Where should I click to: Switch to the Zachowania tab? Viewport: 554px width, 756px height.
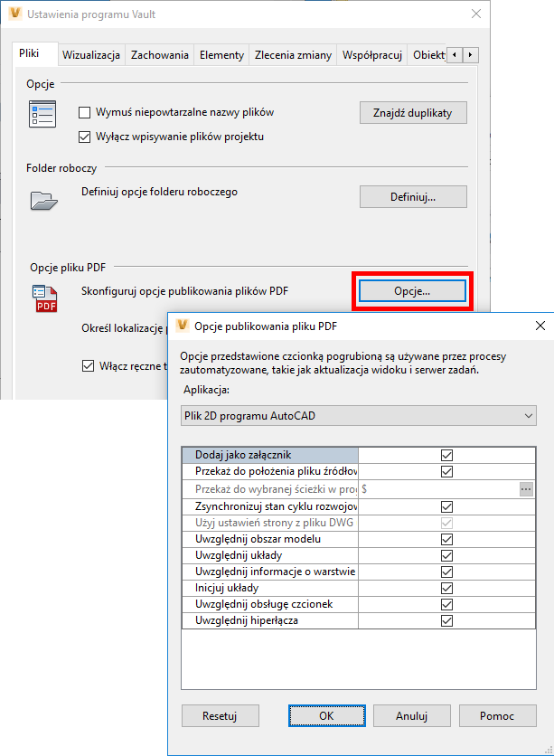tap(159, 55)
